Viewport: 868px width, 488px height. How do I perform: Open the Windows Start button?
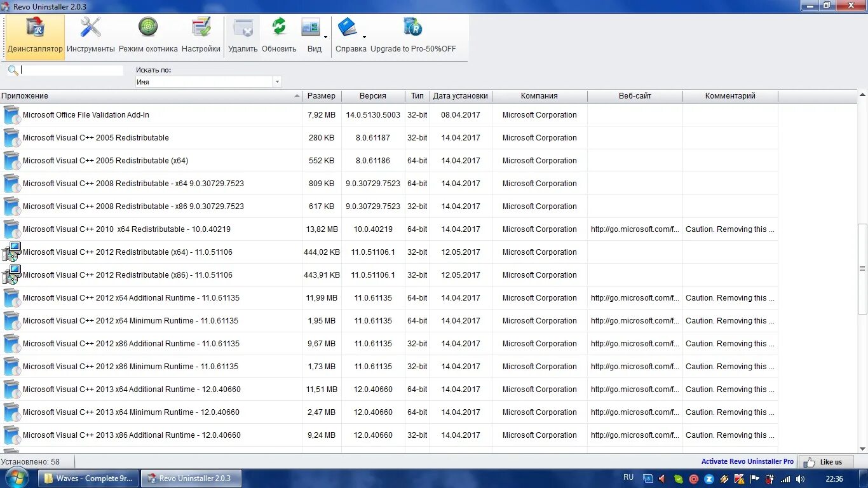pos(16,478)
